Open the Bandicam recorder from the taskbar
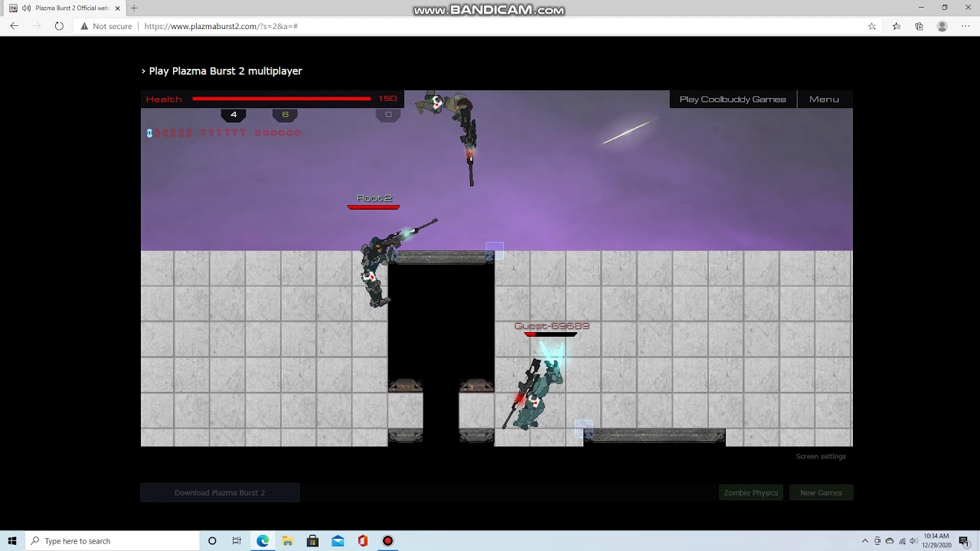This screenshot has height=551, width=980. pos(387,541)
